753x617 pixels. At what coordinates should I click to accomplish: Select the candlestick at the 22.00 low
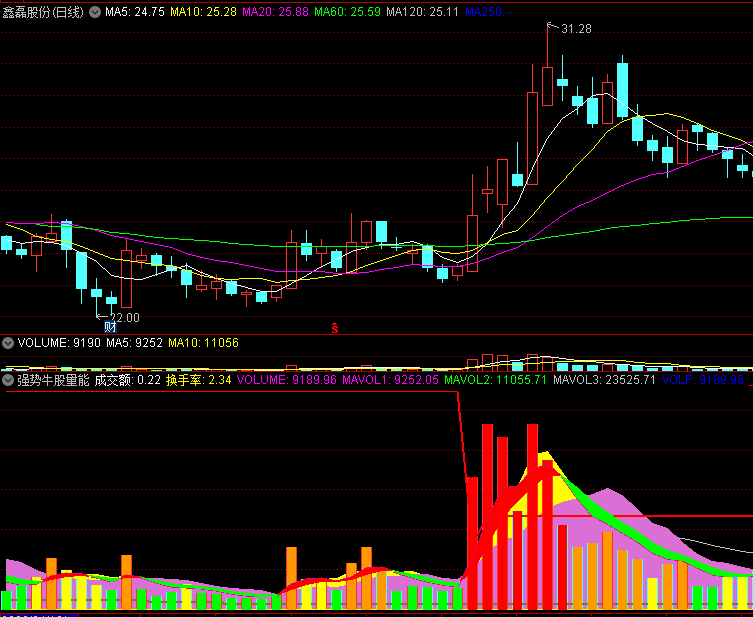tap(97, 293)
